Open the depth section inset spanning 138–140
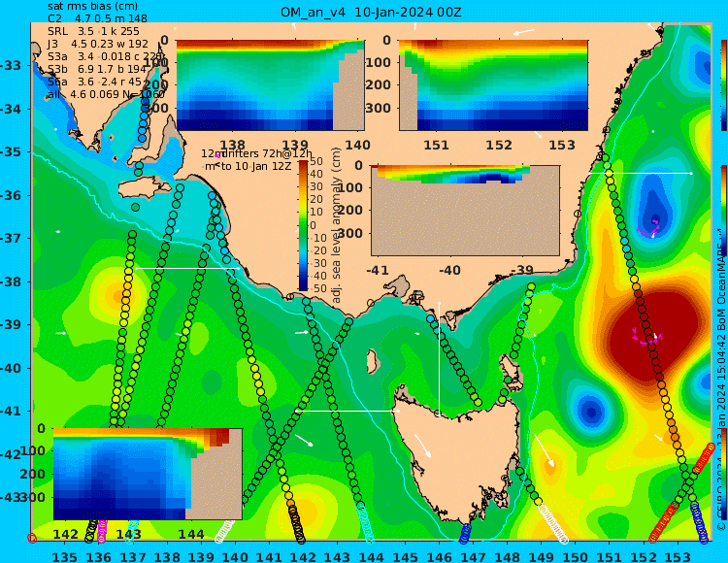Image resolution: width=728 pixels, height=563 pixels. (x=270, y=85)
